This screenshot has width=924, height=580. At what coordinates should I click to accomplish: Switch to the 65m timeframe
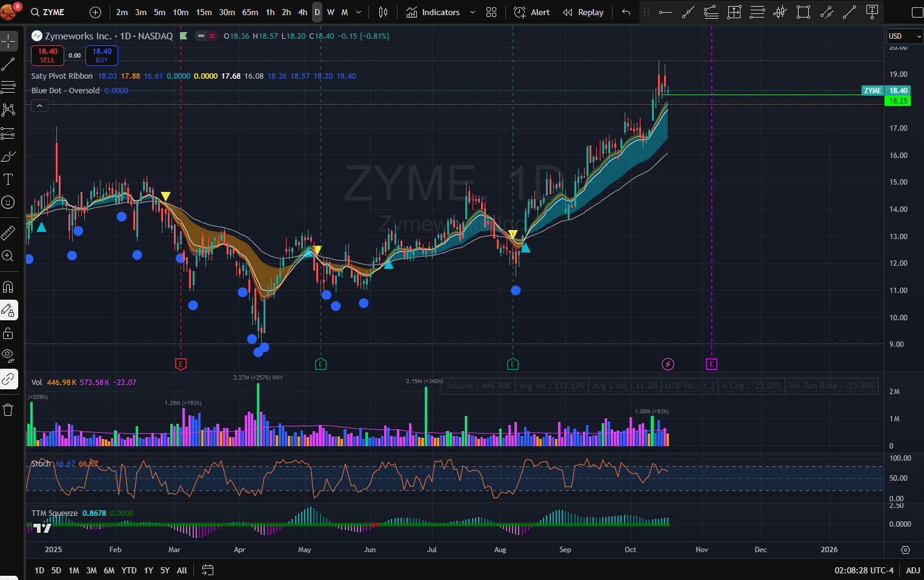pyautogui.click(x=250, y=12)
